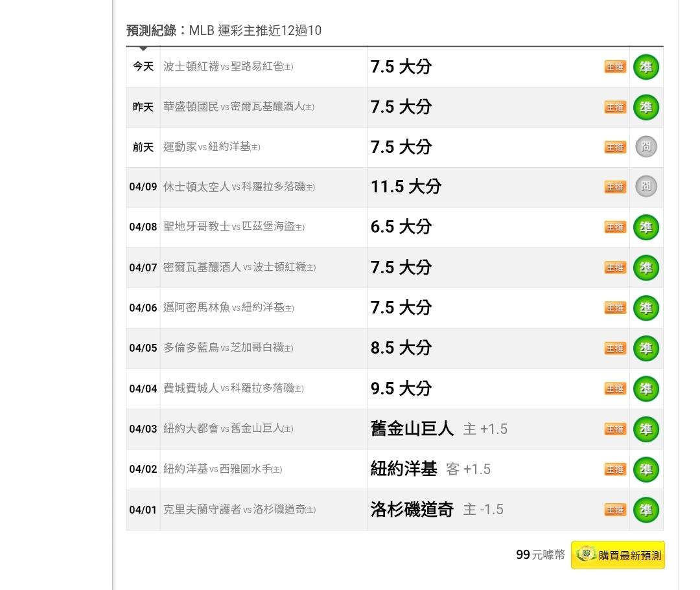Click the 預測紀錄 MLB 運彩主推近12過10 heading

point(224,30)
